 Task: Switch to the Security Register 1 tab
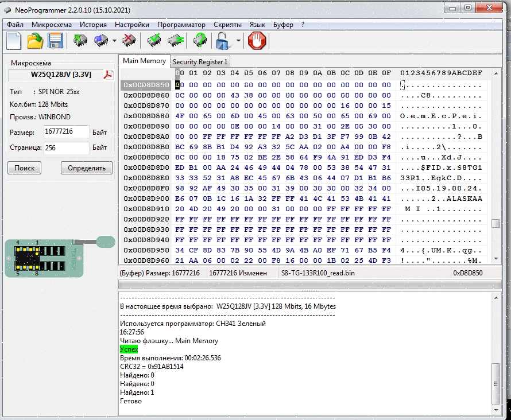coord(200,61)
